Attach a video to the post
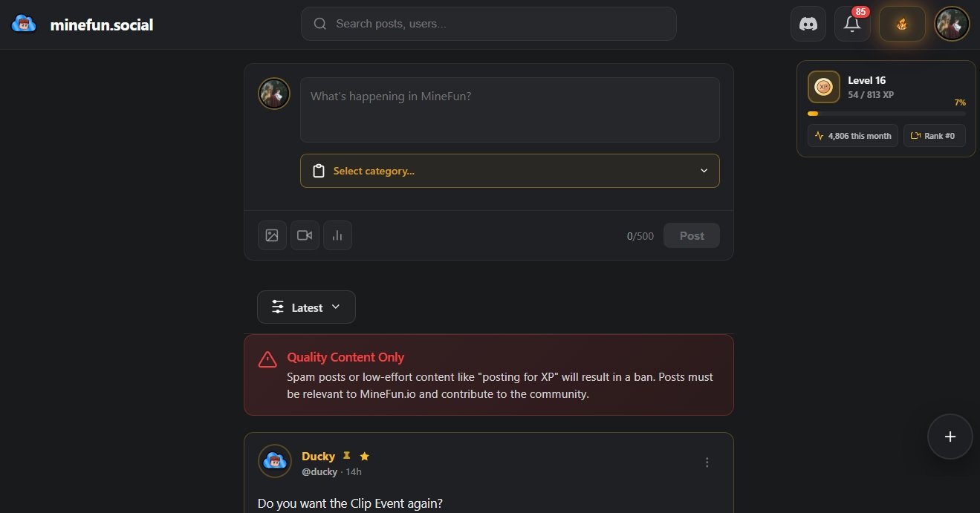This screenshot has width=980, height=513. click(x=305, y=235)
